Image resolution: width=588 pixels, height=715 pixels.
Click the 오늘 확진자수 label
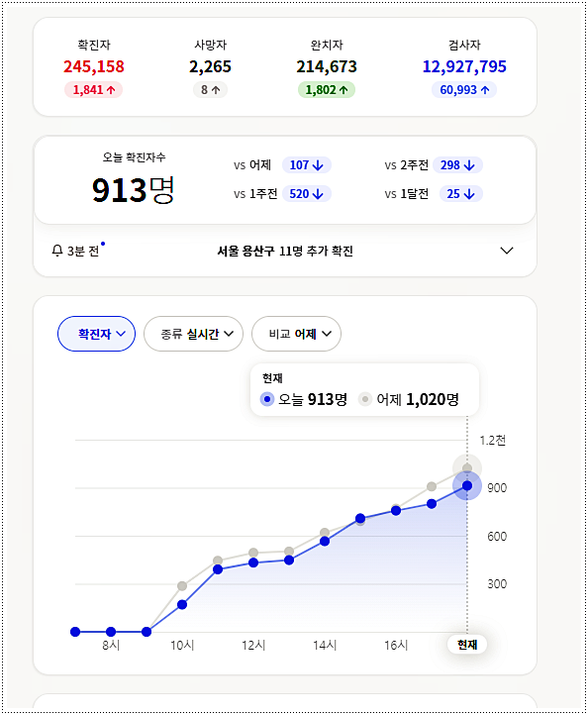pyautogui.click(x=134, y=157)
